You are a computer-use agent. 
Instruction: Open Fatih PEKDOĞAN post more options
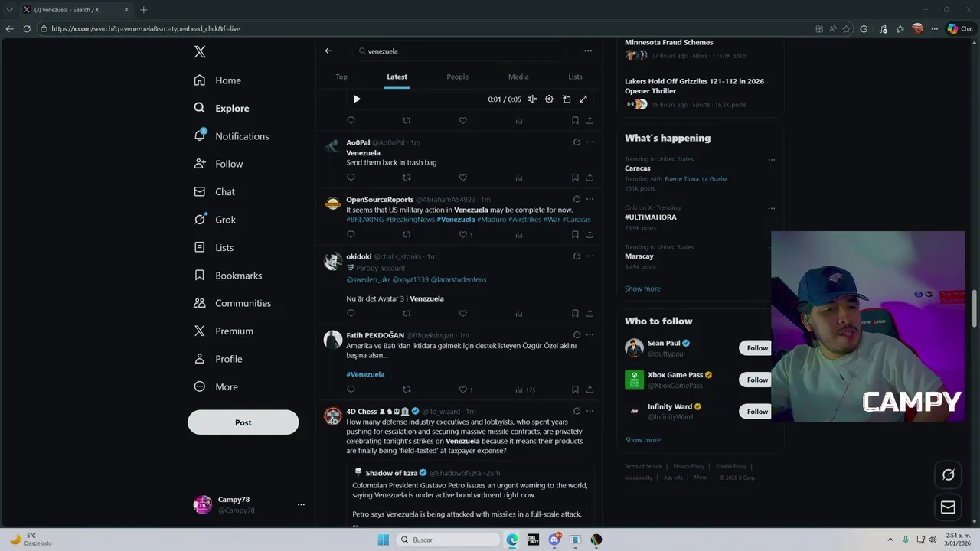click(x=590, y=335)
